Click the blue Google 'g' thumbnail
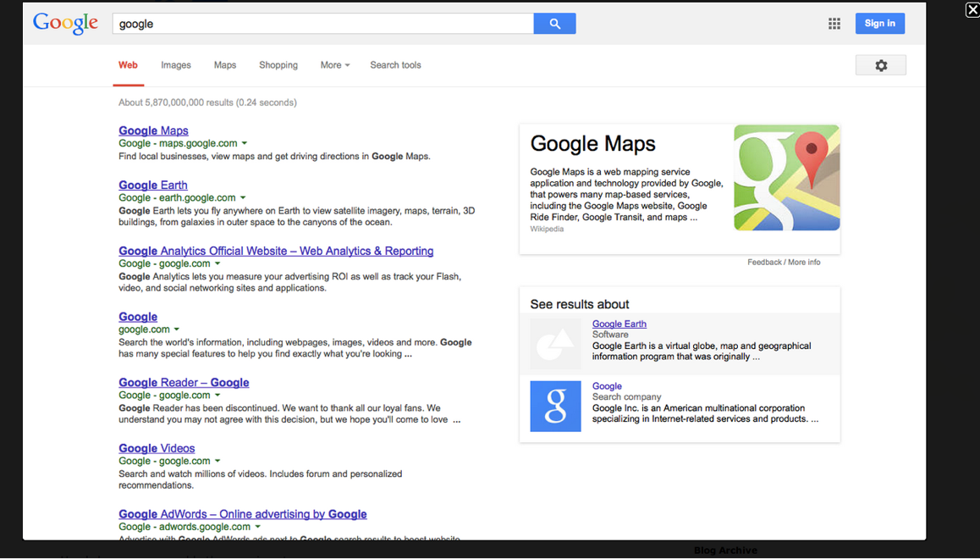This screenshot has width=980, height=559. click(x=556, y=407)
